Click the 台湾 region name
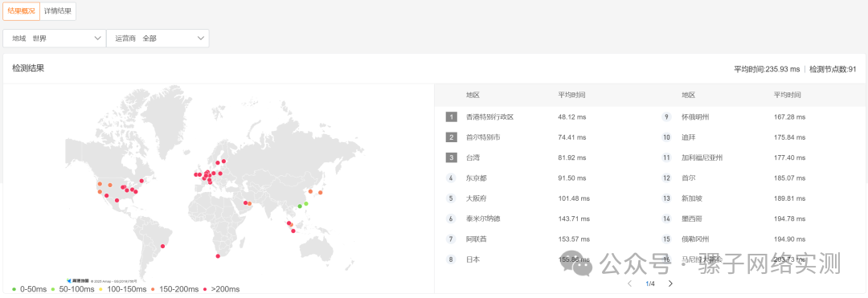The image size is (868, 298). tap(473, 157)
